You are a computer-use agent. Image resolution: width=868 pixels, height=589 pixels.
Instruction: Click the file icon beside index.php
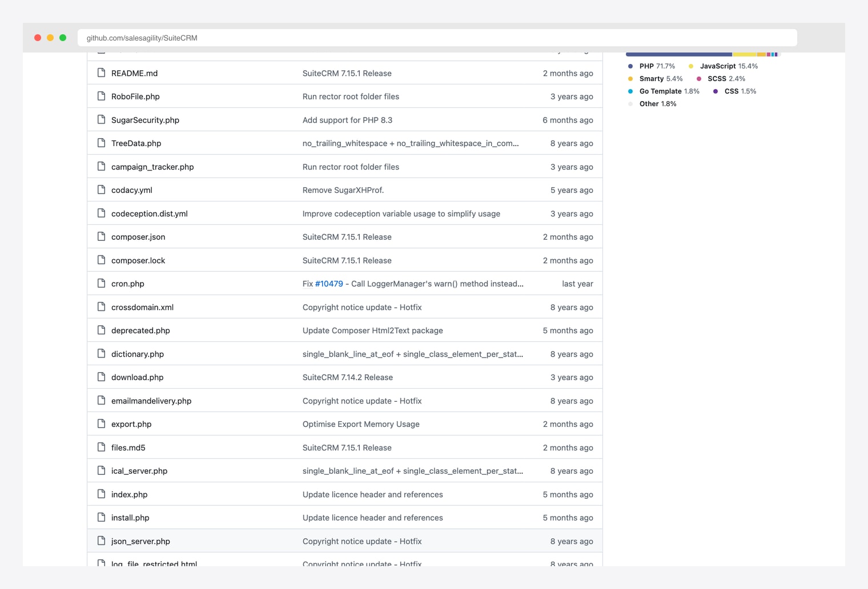[101, 494]
